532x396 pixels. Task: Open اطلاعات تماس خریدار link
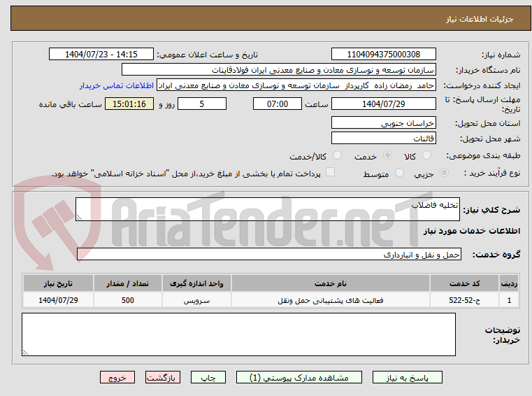click(117, 85)
